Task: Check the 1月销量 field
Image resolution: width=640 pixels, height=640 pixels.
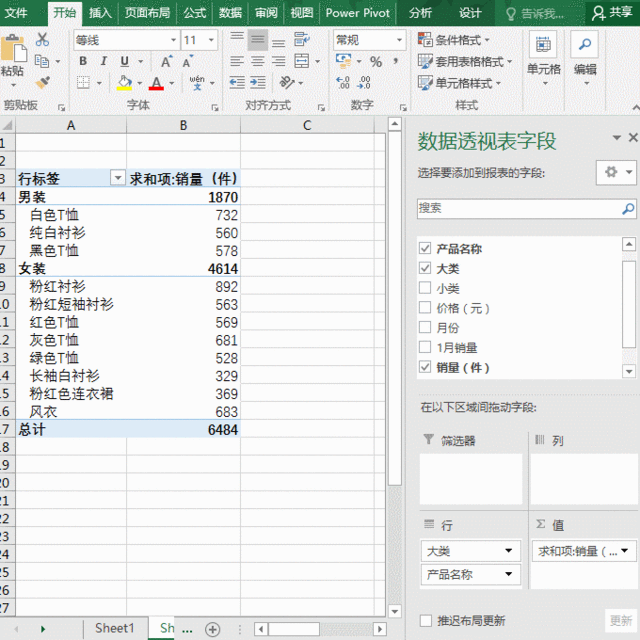Action: [x=425, y=347]
